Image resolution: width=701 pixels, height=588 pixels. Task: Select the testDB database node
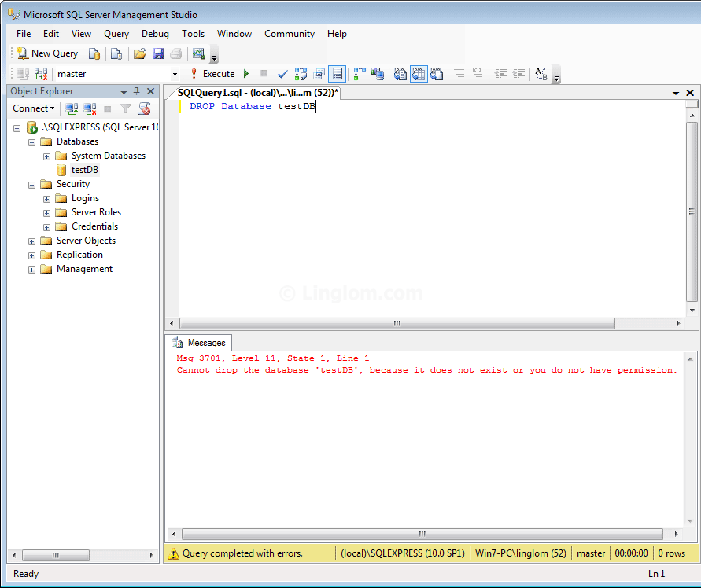84,170
